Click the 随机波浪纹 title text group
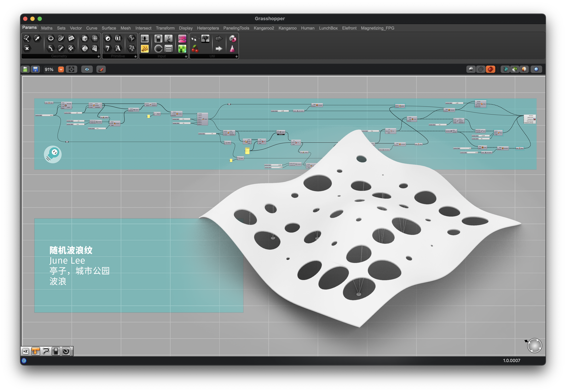This screenshot has height=392, width=566. point(71,250)
